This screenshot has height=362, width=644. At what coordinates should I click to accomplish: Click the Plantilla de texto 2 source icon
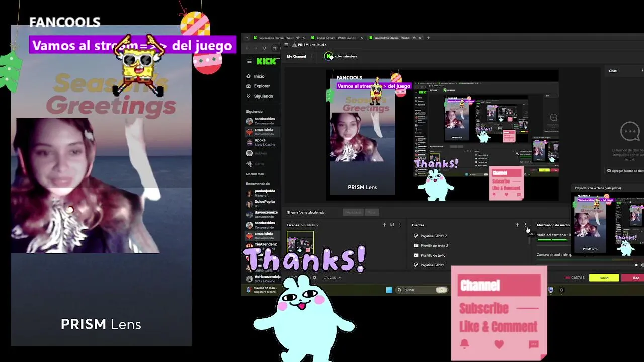coord(416,246)
